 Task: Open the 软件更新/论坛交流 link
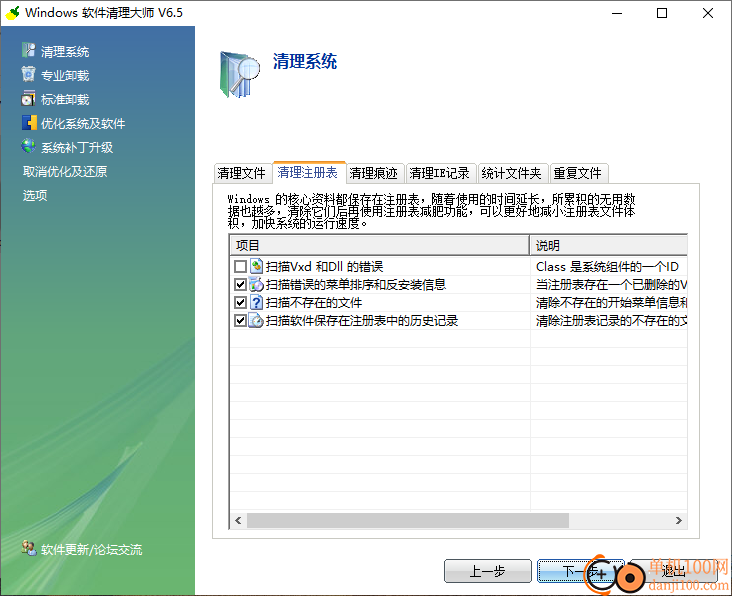pyautogui.click(x=91, y=549)
